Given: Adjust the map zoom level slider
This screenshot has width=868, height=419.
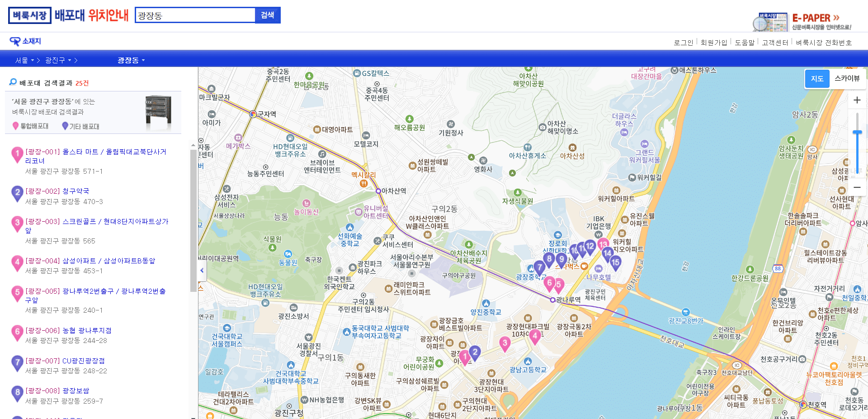Looking at the screenshot, I should click(857, 132).
